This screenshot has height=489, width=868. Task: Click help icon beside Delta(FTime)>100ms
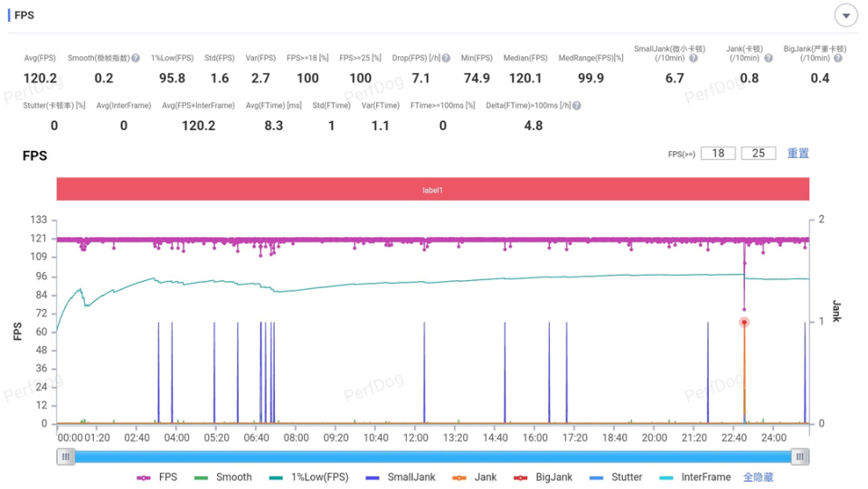[x=577, y=106]
